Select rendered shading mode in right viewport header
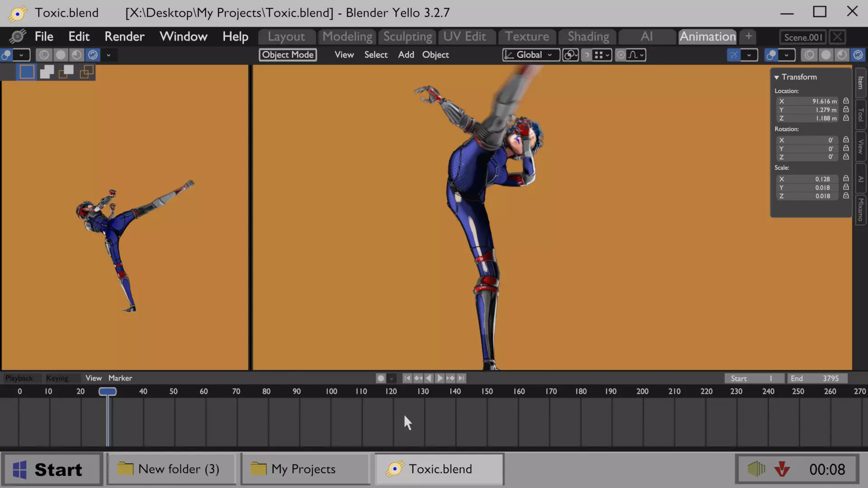The height and width of the screenshot is (488, 868). coord(858,55)
